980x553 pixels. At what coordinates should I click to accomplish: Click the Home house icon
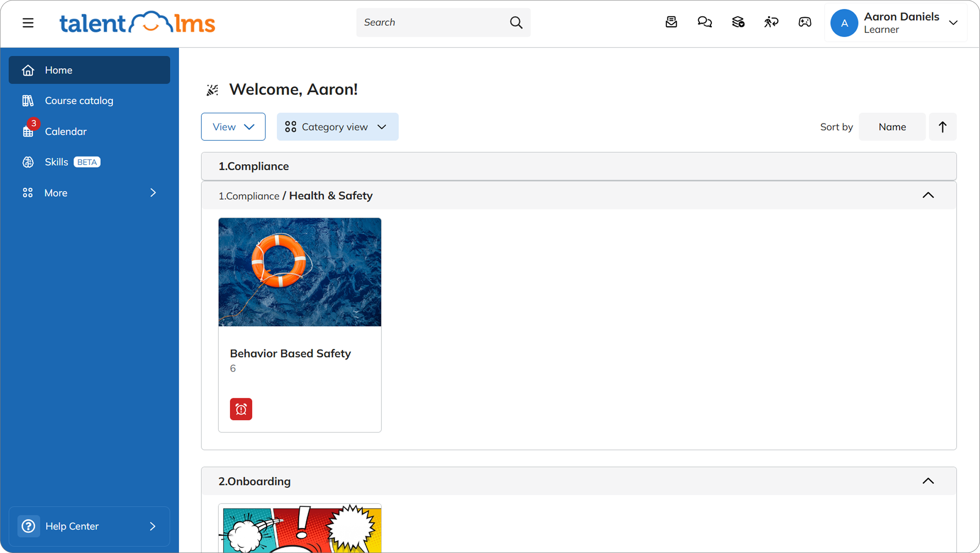click(x=28, y=70)
